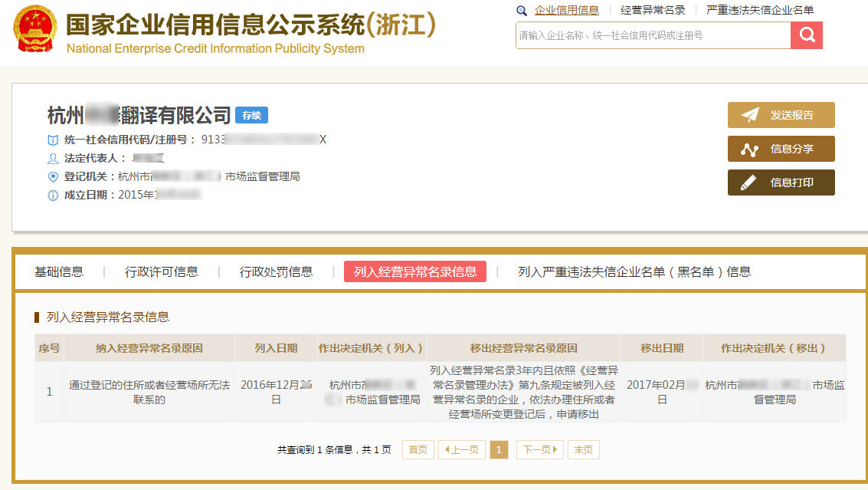Focus the enterprise name search field
This screenshot has height=490, width=868.
[x=653, y=35]
